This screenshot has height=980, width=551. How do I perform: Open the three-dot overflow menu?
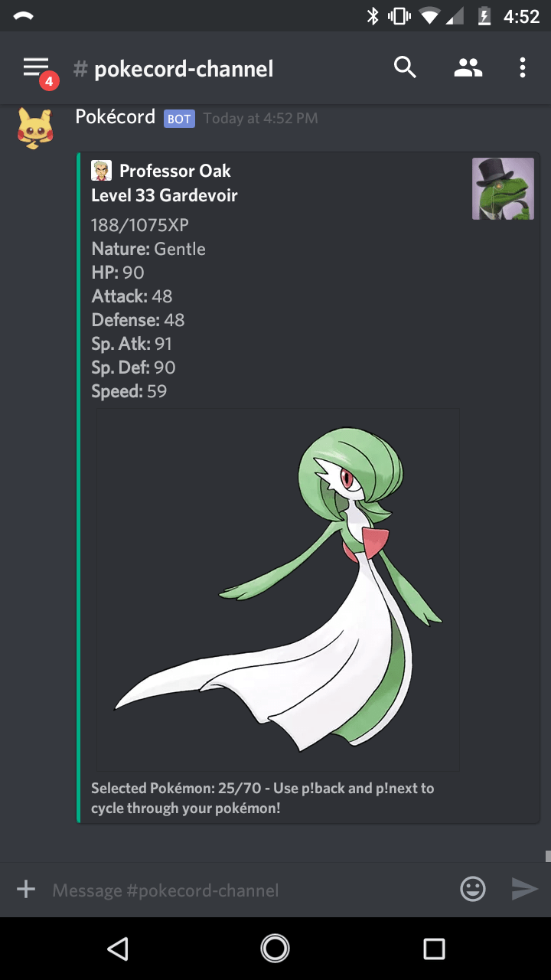[x=523, y=68]
